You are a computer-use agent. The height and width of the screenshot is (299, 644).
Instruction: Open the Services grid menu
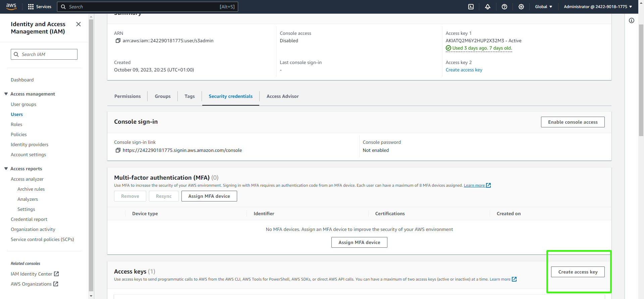pos(40,7)
